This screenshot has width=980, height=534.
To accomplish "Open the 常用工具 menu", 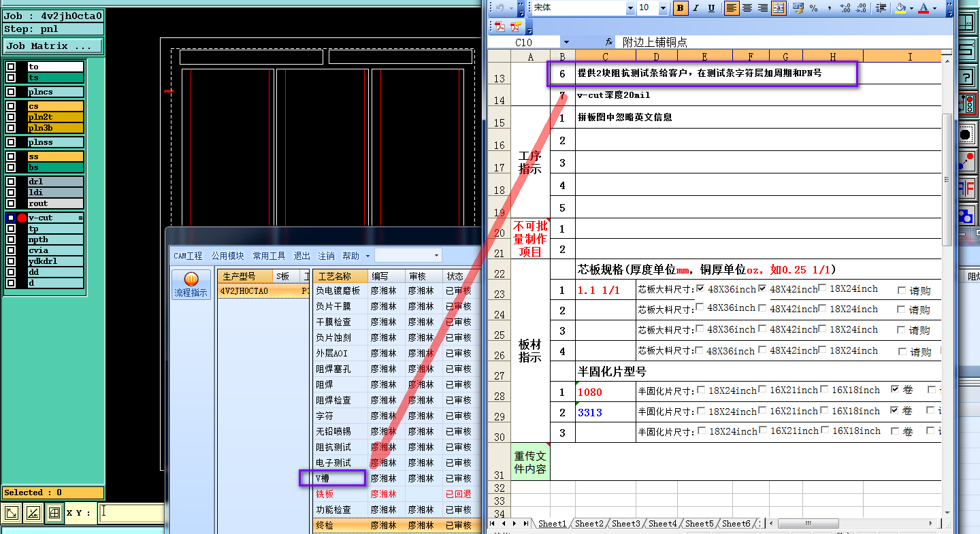I will (x=269, y=256).
